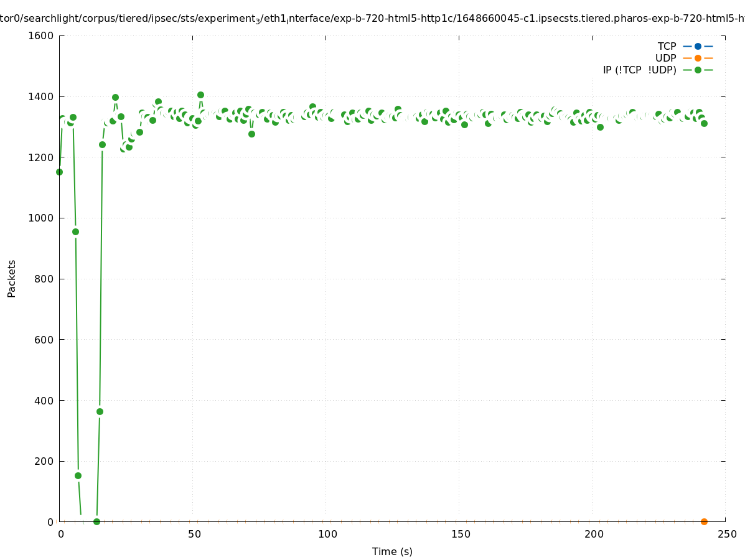The height and width of the screenshot is (560, 745).
Task: Toggle the IP (!TCP !UDP) legend label
Action: 639,70
